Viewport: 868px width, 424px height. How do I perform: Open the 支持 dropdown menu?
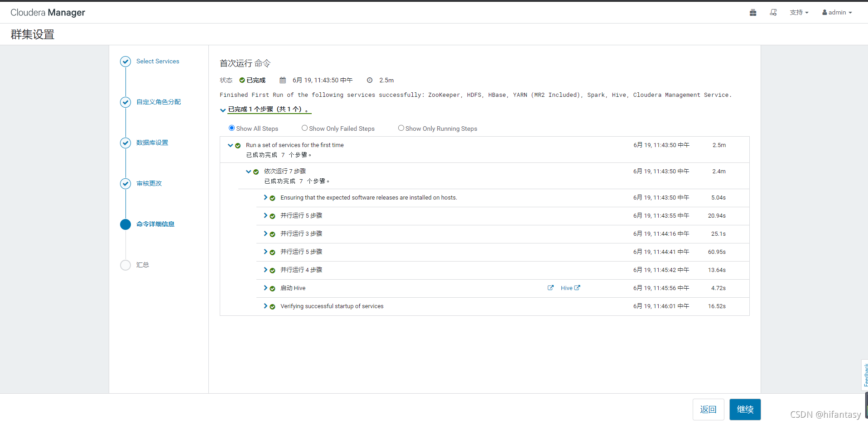tap(799, 13)
